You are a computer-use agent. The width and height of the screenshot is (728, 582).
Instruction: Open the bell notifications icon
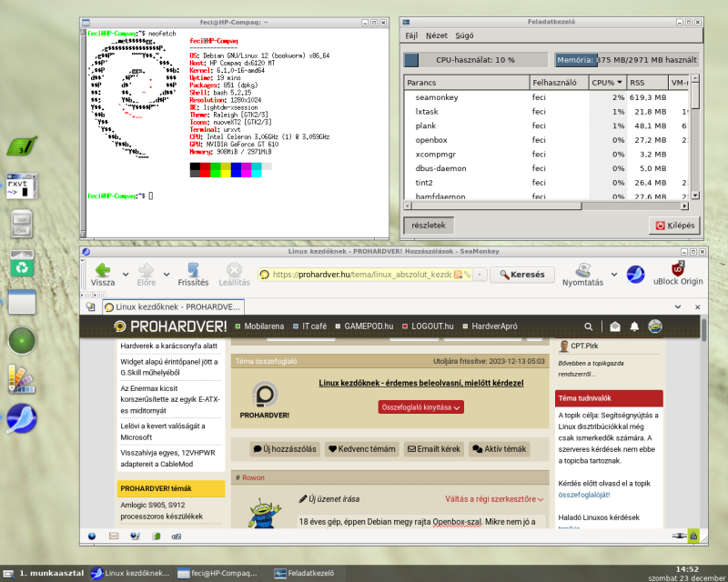coord(634,326)
